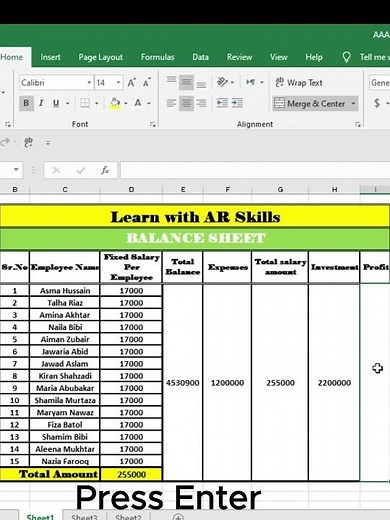Click the Tell me lightbulb icon

[346, 57]
